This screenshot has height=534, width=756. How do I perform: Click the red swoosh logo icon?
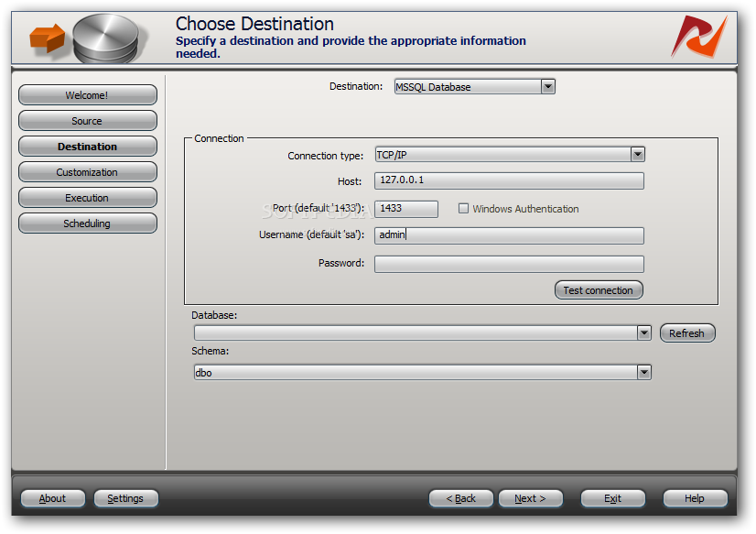(699, 36)
